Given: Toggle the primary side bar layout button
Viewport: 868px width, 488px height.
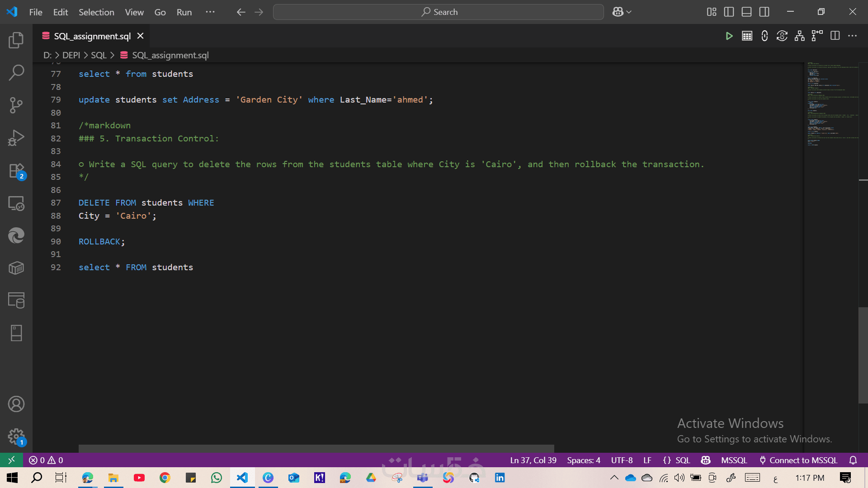Looking at the screenshot, I should coord(729,12).
